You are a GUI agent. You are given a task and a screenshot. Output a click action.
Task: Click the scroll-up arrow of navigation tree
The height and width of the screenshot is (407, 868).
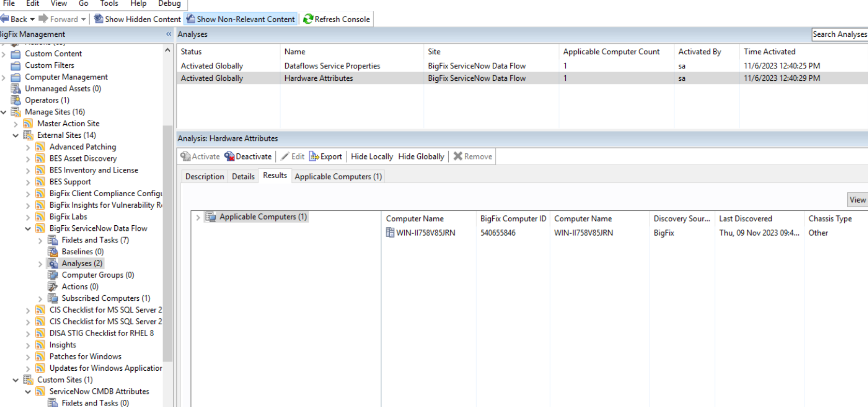click(x=168, y=50)
